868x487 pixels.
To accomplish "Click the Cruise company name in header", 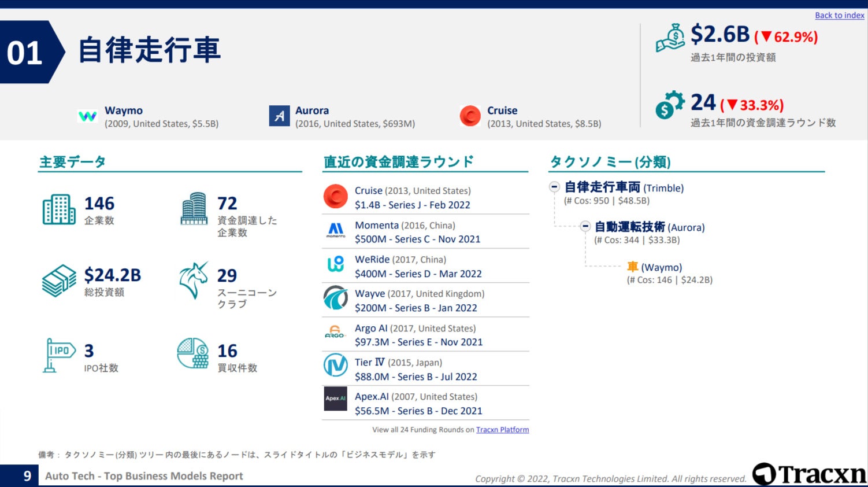I will [x=502, y=110].
